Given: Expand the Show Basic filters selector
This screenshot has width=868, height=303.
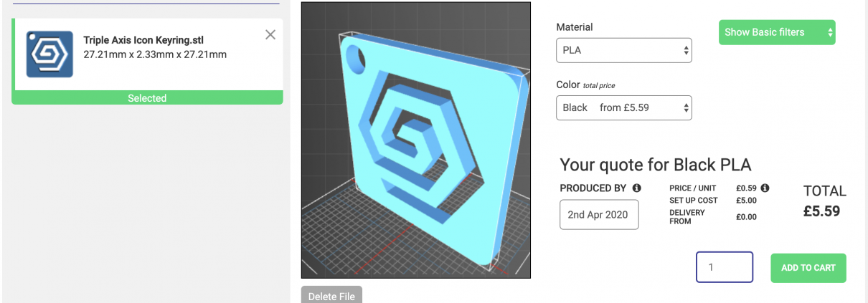Looking at the screenshot, I should pos(776,32).
